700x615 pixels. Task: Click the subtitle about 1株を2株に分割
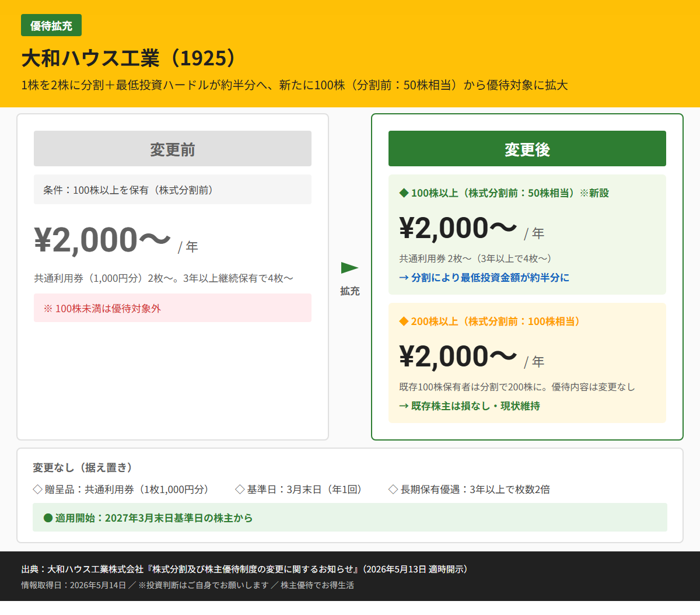coord(295,85)
